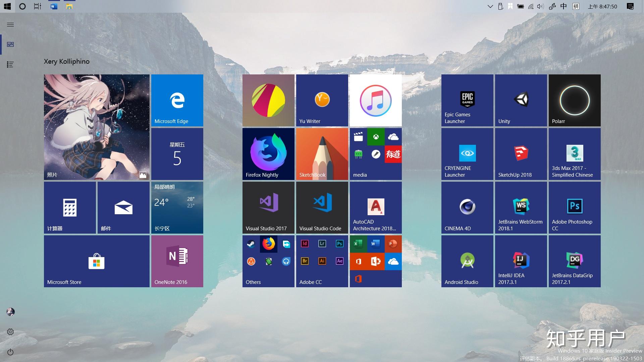
Task: Expand the Office apps tile folder
Action: click(376, 261)
